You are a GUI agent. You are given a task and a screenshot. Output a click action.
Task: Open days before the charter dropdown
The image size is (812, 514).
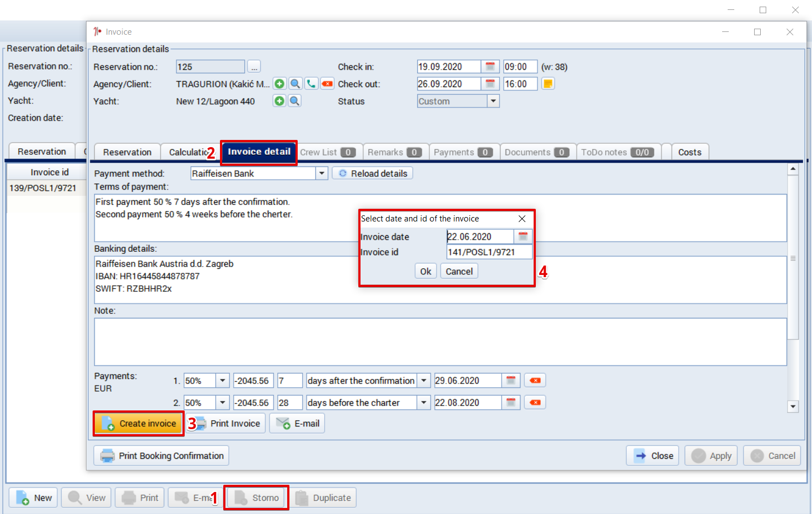[x=423, y=403]
